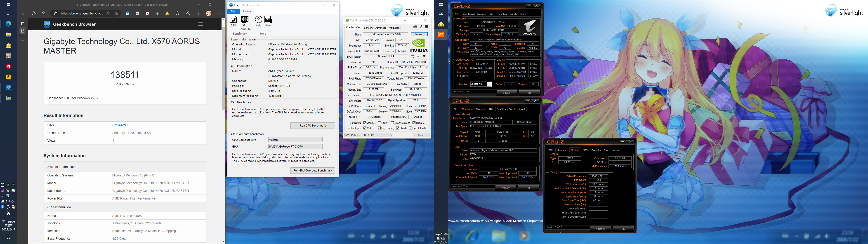Click the browser profile avatar

209,14
